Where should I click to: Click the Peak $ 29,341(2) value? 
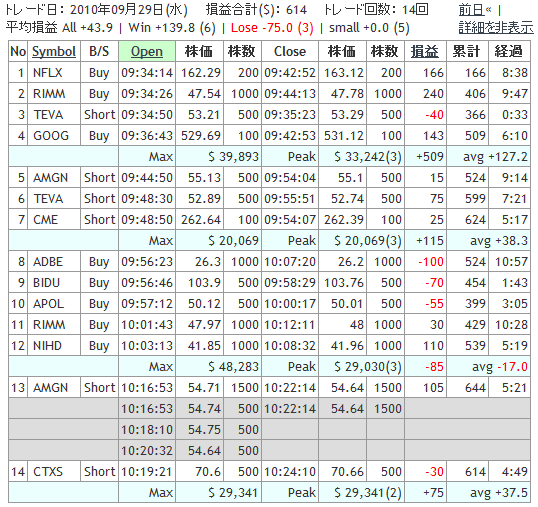367,493
